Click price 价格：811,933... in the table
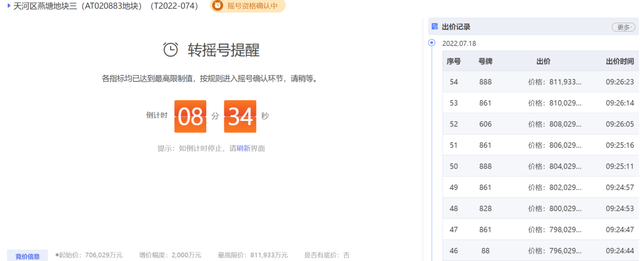 coord(555,82)
